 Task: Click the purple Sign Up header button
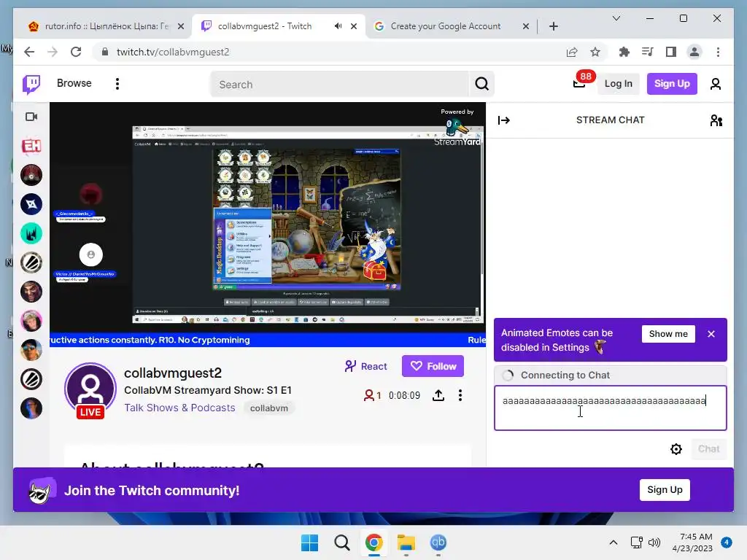tap(672, 84)
